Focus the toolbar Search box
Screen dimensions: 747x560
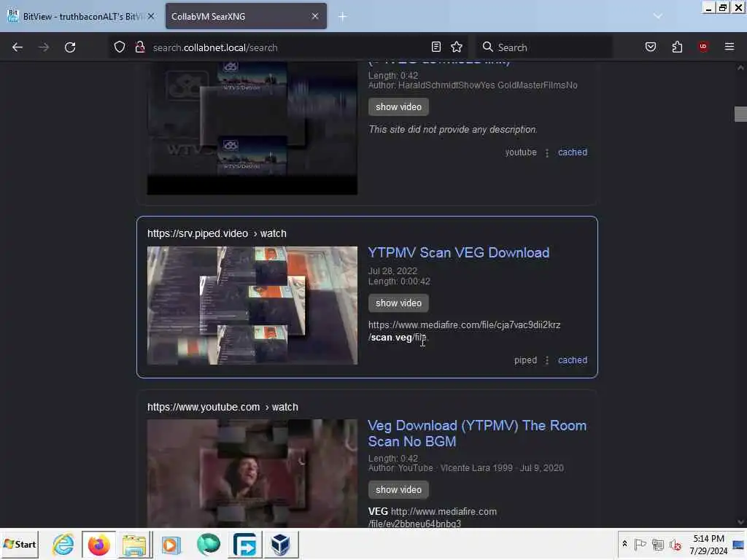coord(544,47)
